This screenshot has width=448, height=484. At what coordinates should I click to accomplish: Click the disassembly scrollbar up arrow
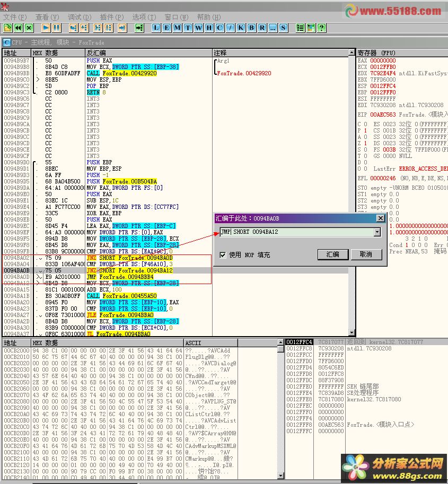(352, 52)
